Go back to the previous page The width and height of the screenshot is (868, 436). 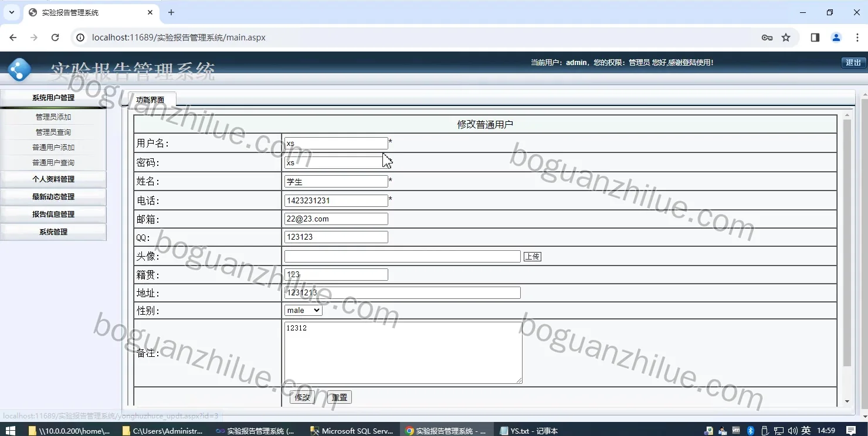[13, 38]
